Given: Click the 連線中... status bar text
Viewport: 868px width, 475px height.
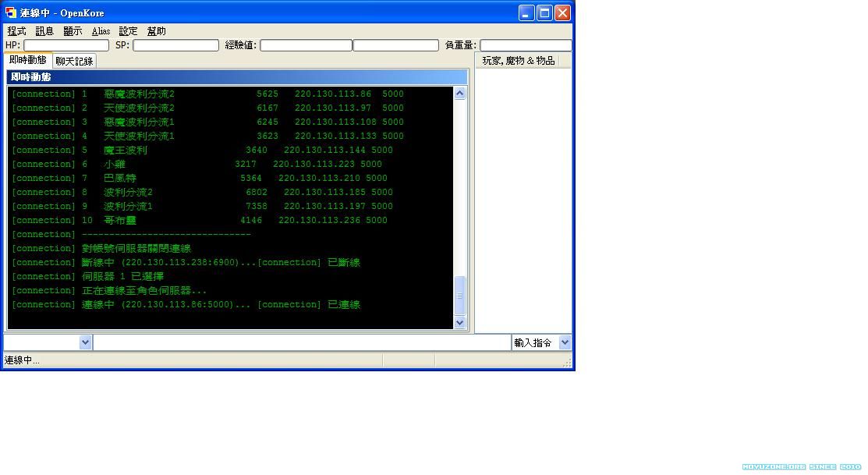Looking at the screenshot, I should click(x=22, y=360).
